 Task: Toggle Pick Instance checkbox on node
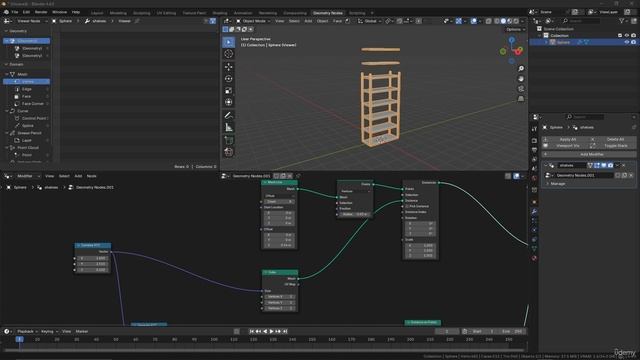pyautogui.click(x=407, y=207)
